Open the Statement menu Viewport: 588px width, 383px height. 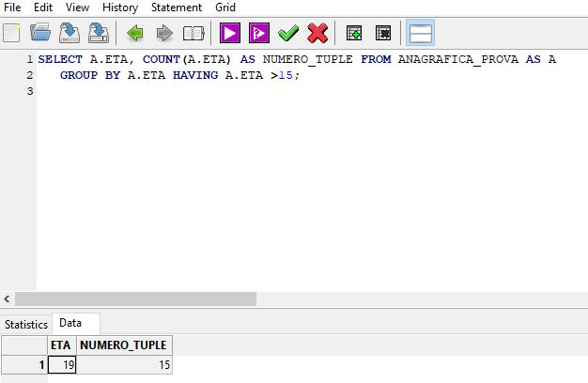(x=177, y=8)
